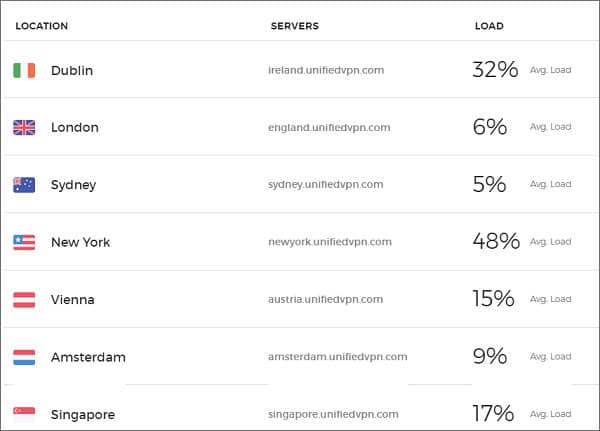The width and height of the screenshot is (600, 431).
Task: Click the Australia flag icon beside Sydney
Action: (24, 184)
